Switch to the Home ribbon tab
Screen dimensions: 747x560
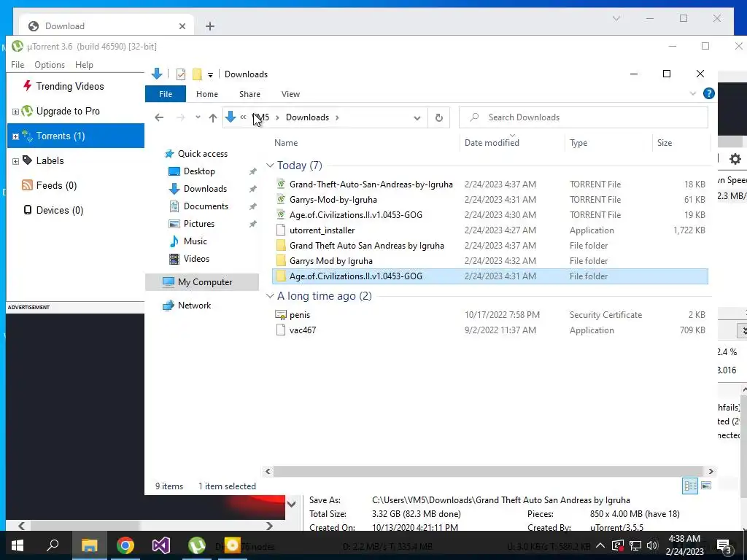click(x=206, y=94)
